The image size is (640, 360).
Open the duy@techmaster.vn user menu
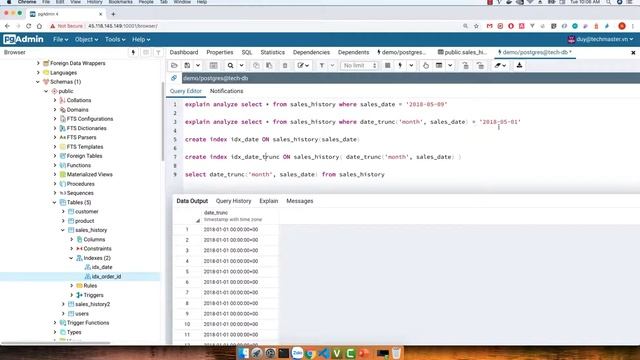pos(600,39)
